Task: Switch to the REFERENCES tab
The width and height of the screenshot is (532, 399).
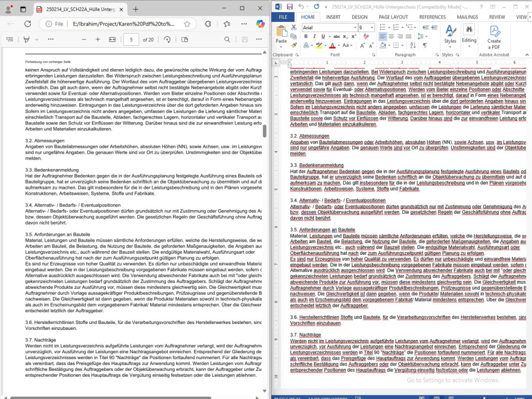Action: (432, 17)
